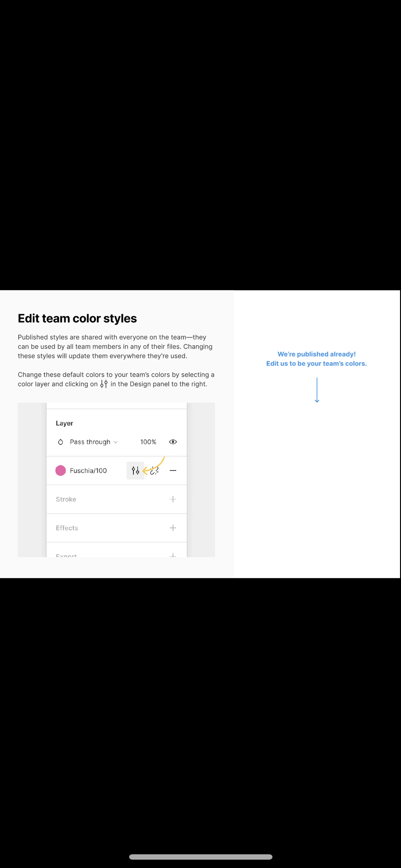401x868 pixels.
Task: Click the 100% opacity field
Action: 148,442
